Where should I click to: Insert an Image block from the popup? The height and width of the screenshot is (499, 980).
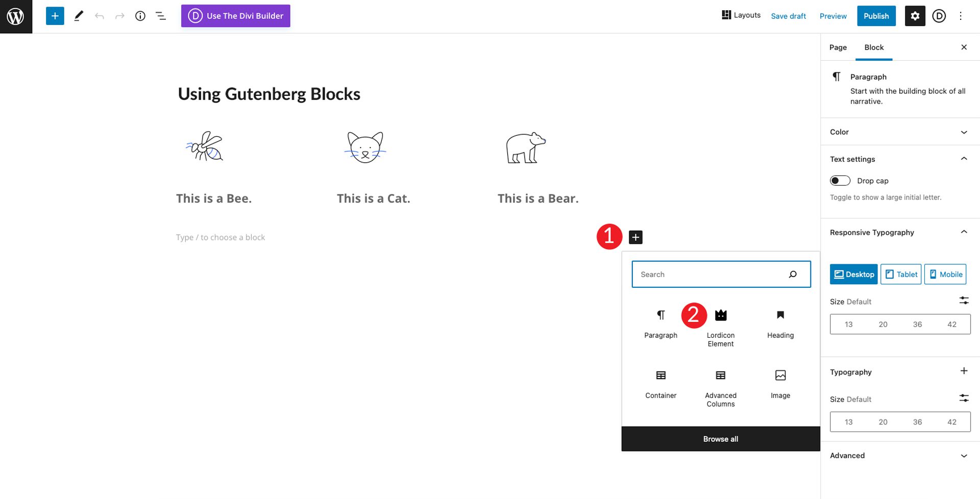780,384
